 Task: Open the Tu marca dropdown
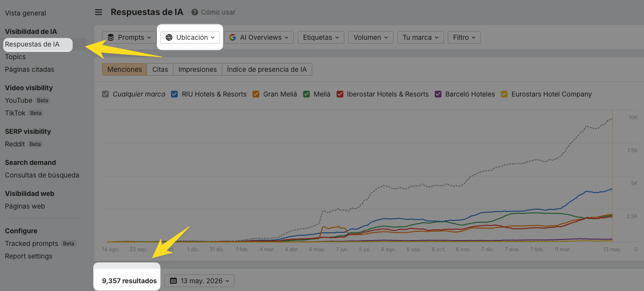(420, 37)
